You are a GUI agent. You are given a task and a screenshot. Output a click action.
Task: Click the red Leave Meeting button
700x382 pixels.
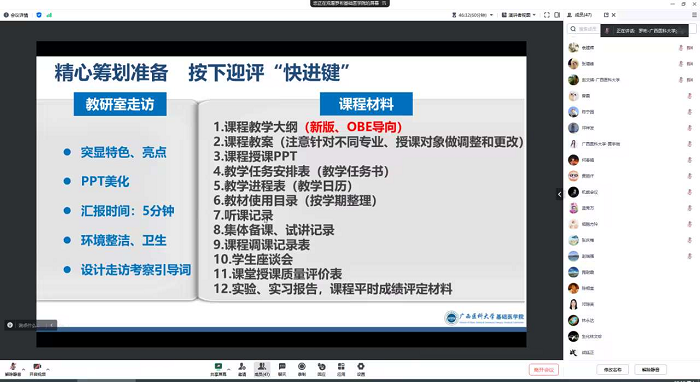pyautogui.click(x=544, y=370)
